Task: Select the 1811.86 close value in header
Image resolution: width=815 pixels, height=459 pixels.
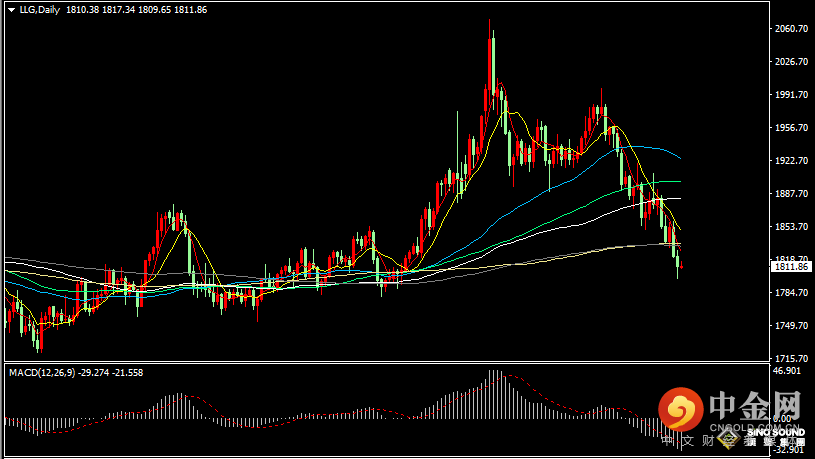Action: [190, 10]
